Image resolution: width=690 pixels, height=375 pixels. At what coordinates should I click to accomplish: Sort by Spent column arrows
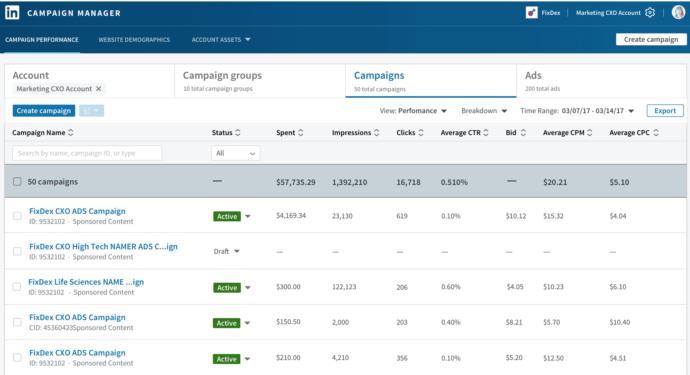tap(301, 132)
